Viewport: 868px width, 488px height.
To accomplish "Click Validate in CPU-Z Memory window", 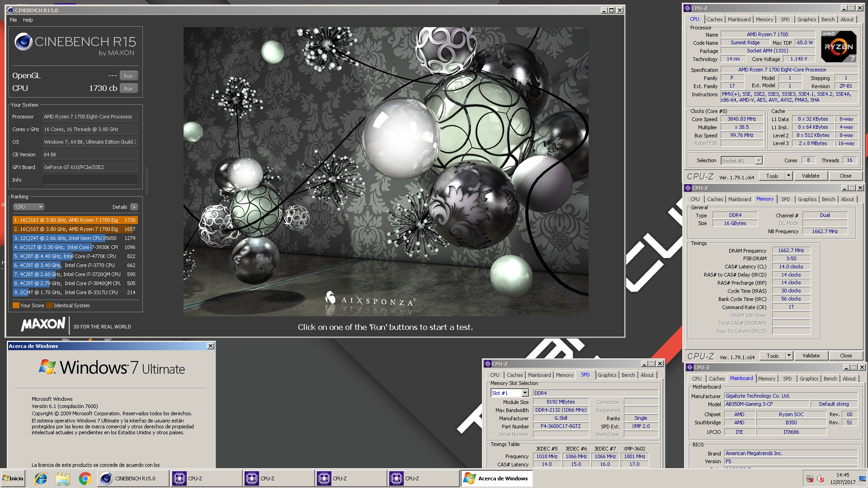I will point(811,356).
